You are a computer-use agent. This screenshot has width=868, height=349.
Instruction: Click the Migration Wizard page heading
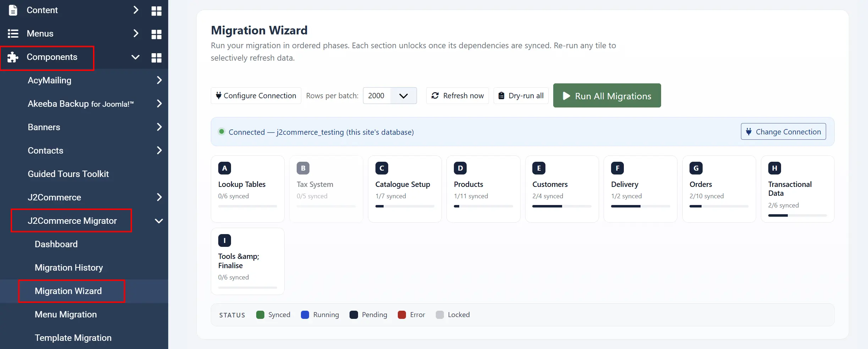[x=259, y=31]
